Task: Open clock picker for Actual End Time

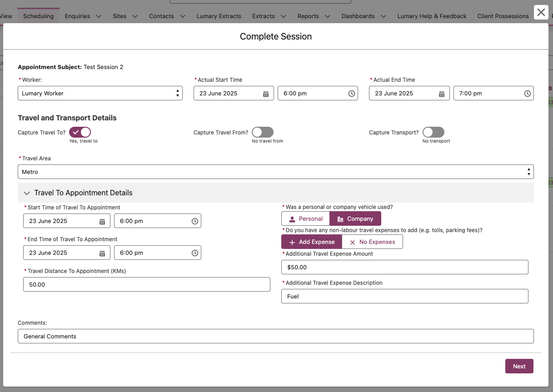Action: click(527, 94)
